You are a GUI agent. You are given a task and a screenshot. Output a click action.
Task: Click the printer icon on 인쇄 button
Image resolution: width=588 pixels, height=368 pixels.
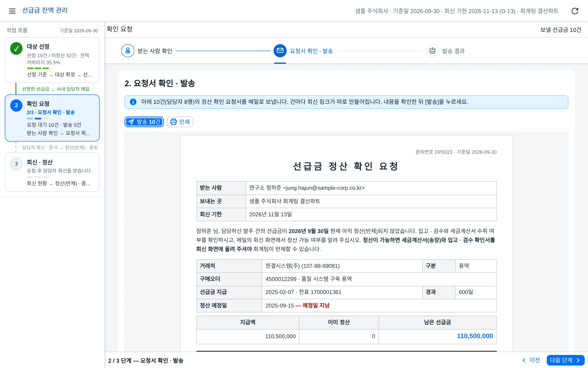point(174,122)
